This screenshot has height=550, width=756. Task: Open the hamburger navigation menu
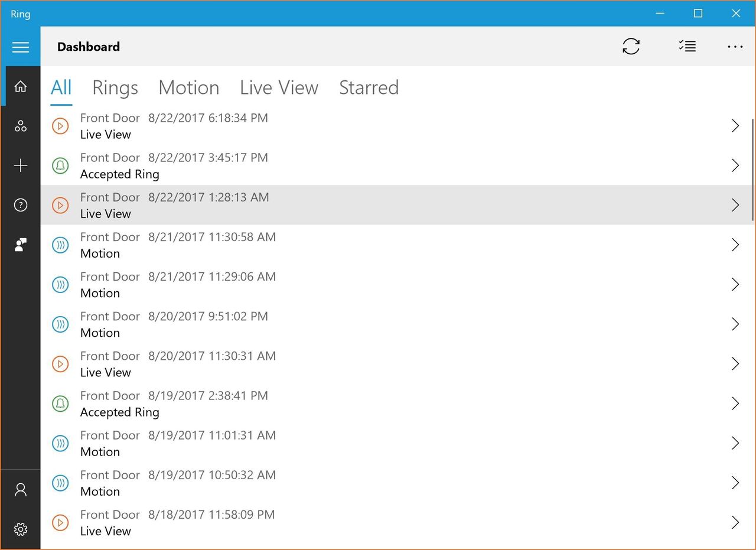pyautogui.click(x=21, y=47)
